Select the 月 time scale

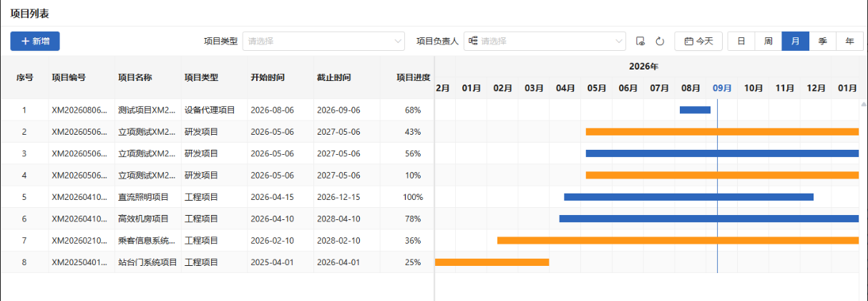(795, 42)
